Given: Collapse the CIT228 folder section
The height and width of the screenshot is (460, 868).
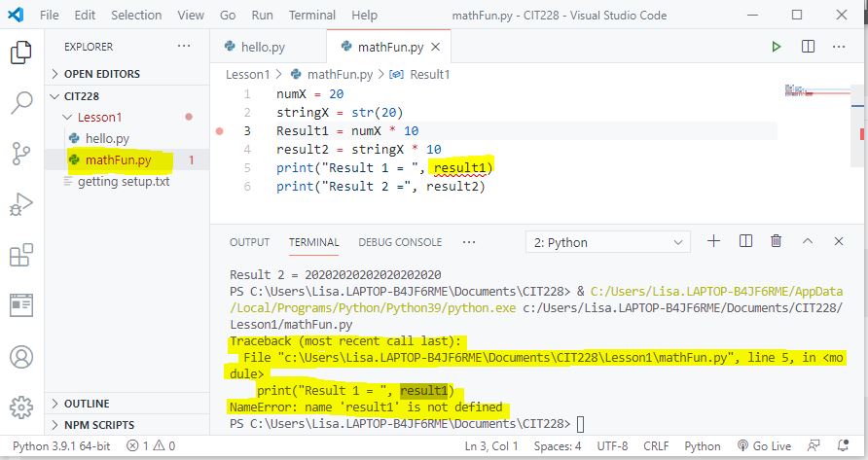Looking at the screenshot, I should tap(82, 96).
